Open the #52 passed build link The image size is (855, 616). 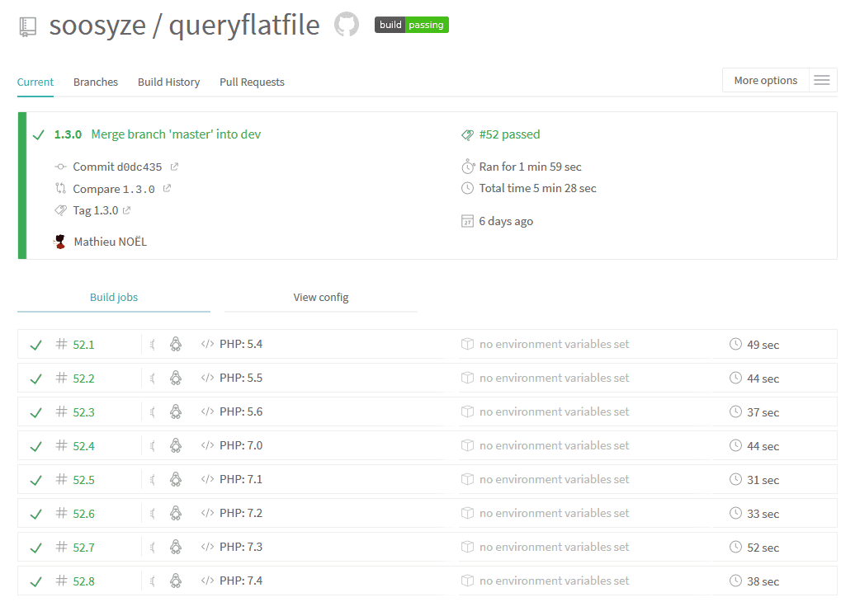(x=509, y=134)
